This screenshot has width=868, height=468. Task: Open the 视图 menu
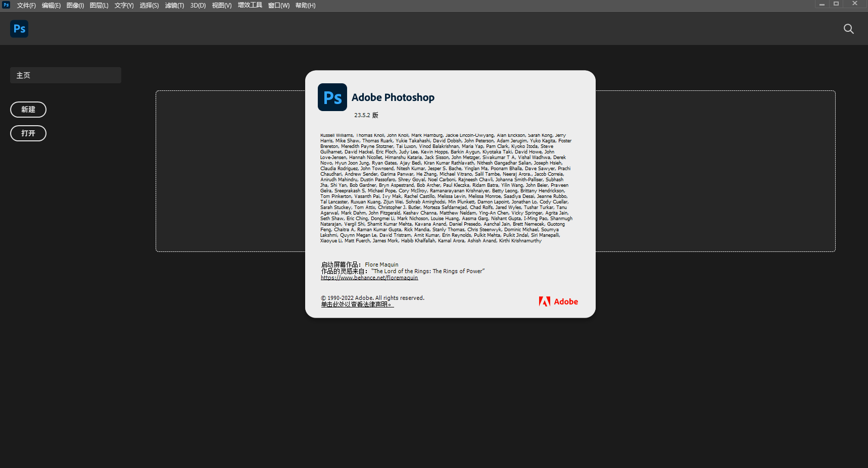[221, 5]
